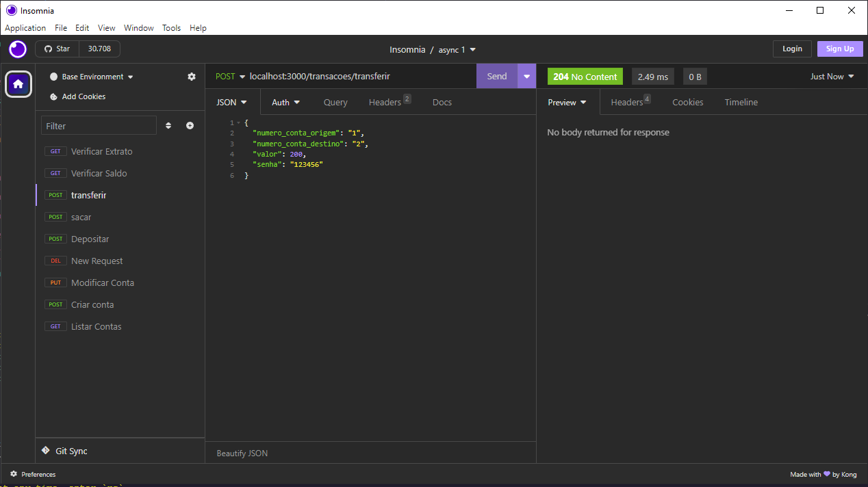Click the request sort icon beside the filter
The width and height of the screenshot is (868, 487).
tap(168, 125)
